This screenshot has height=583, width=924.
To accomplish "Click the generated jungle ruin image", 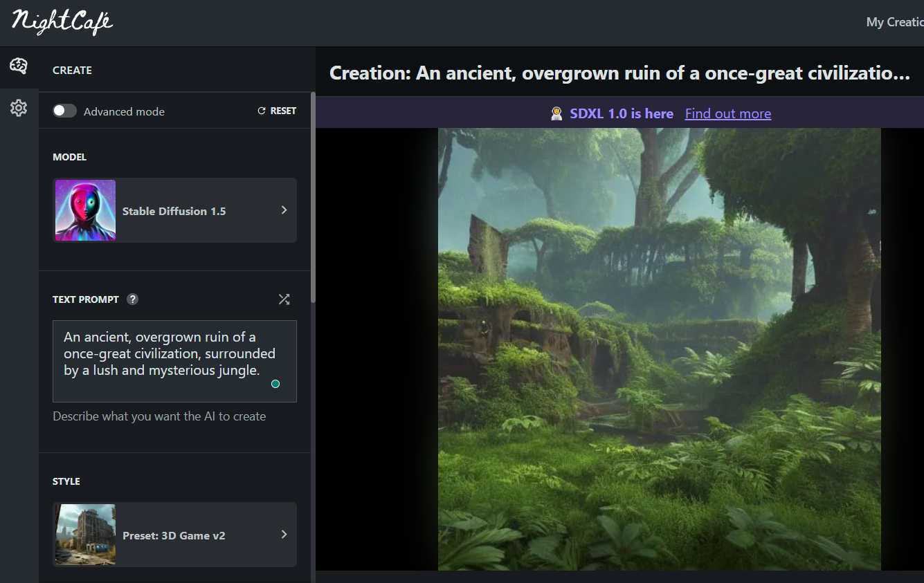I will point(659,349).
